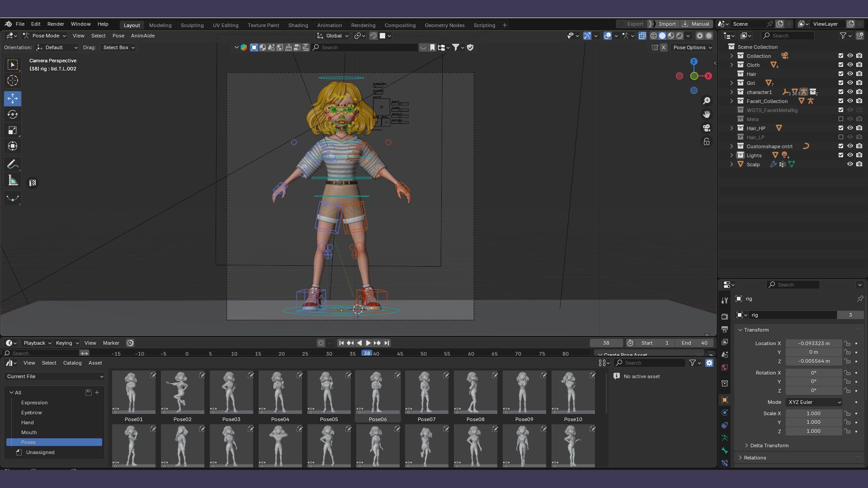
Task: Disable rendering for Hair_HP collection
Action: 859,128
